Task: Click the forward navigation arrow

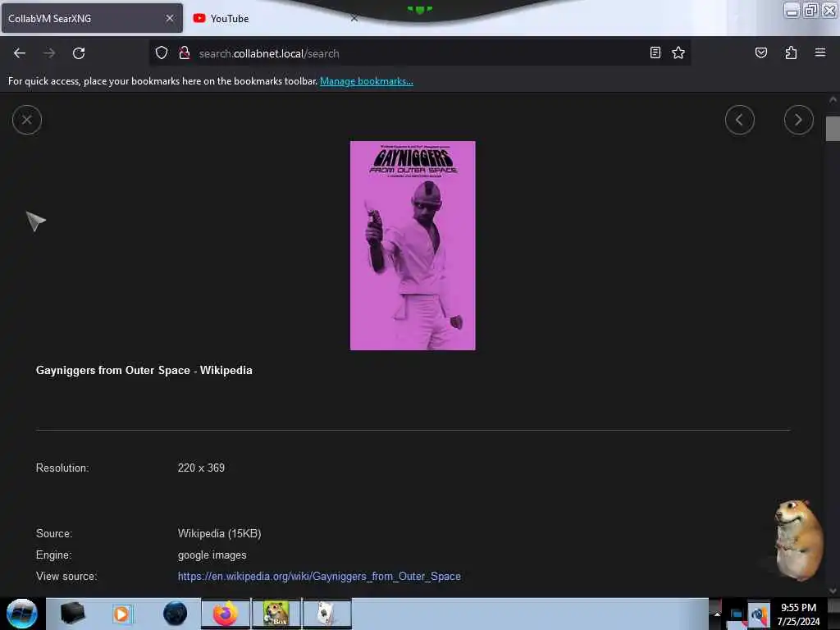Action: point(48,53)
